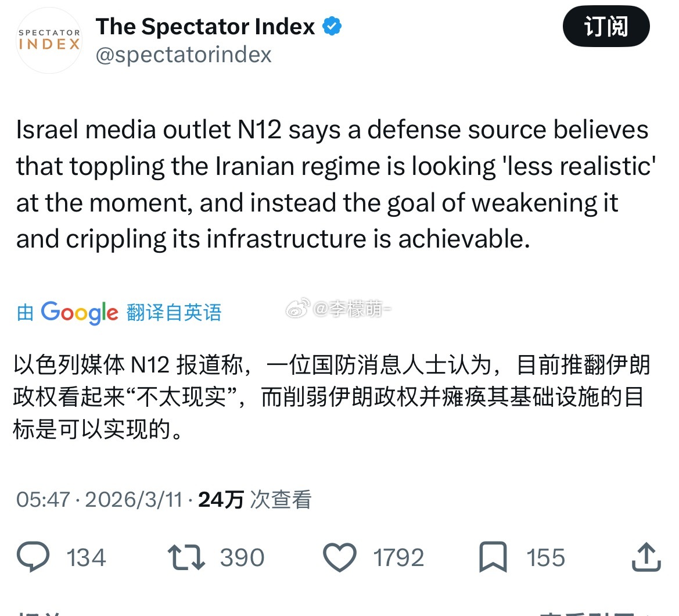
Task: Open the @spectatorindex handle link
Action: (184, 55)
